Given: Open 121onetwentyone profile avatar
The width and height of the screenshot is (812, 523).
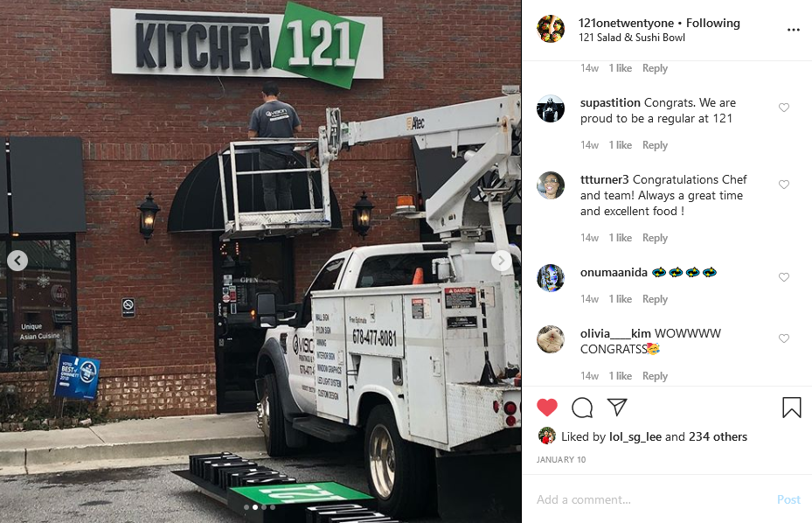Looking at the screenshot, I should (x=551, y=29).
